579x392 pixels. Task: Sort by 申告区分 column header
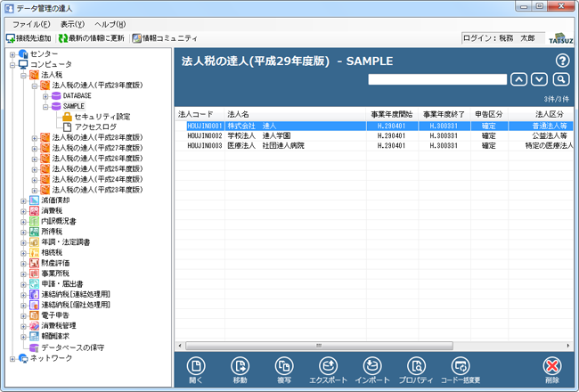(489, 114)
